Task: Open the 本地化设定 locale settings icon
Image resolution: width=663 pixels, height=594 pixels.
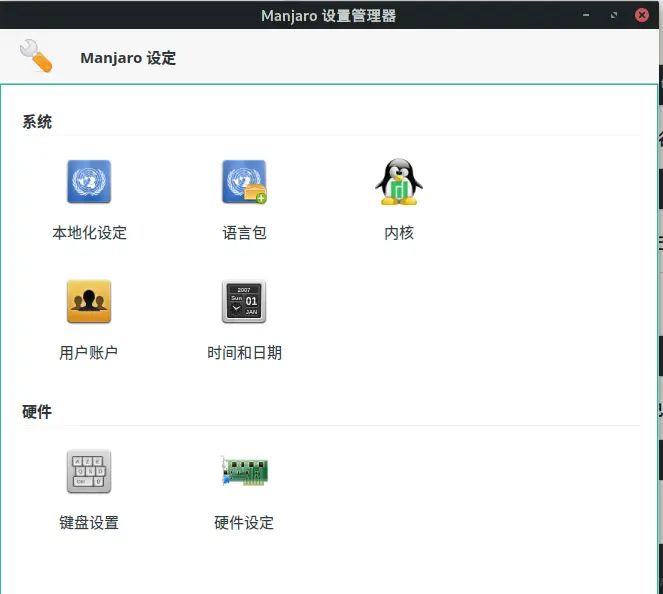Action: pyautogui.click(x=89, y=182)
